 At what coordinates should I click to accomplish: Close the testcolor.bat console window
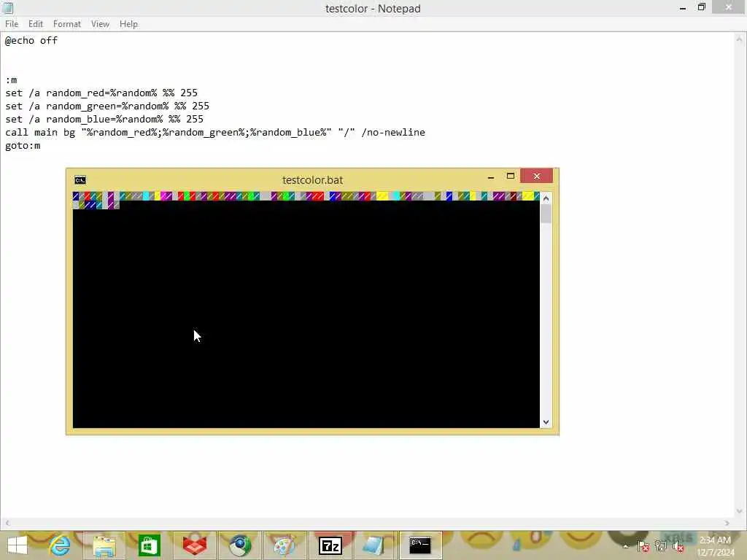pyautogui.click(x=536, y=176)
